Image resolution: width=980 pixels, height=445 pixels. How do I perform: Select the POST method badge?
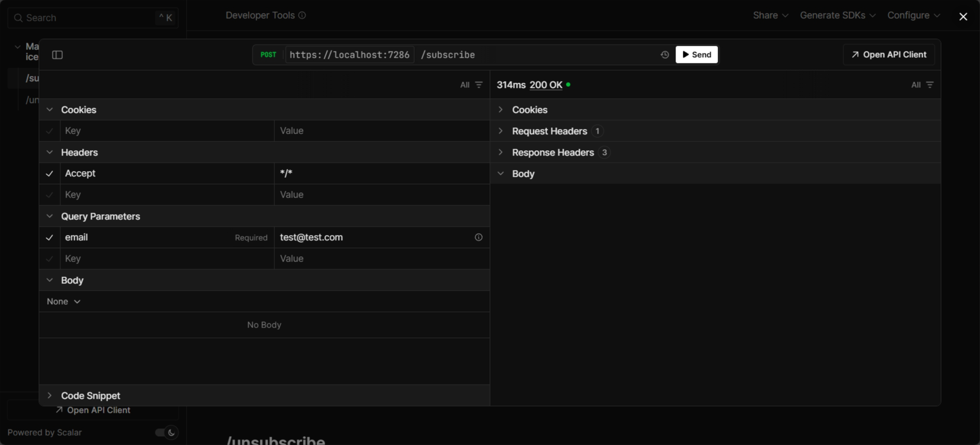coord(268,55)
